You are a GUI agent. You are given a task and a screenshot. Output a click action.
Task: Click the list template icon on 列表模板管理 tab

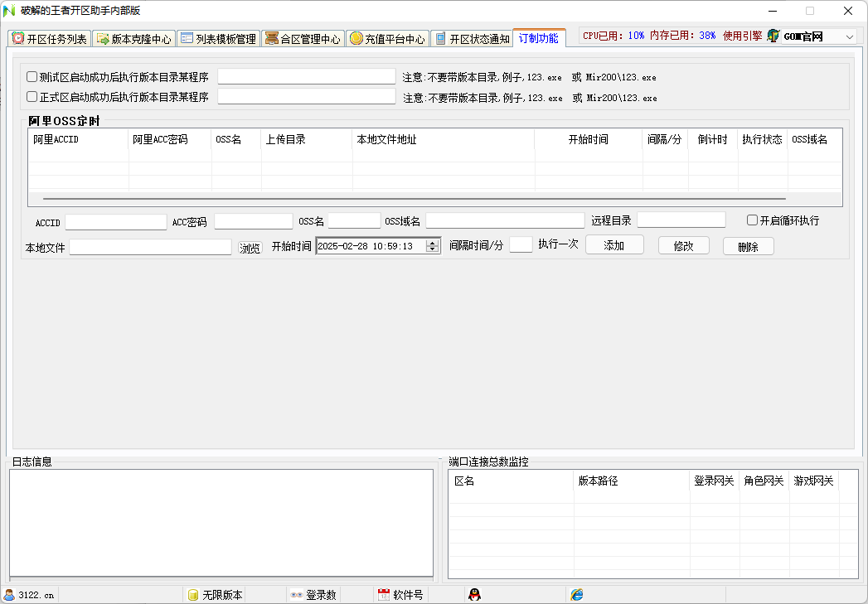(187, 38)
